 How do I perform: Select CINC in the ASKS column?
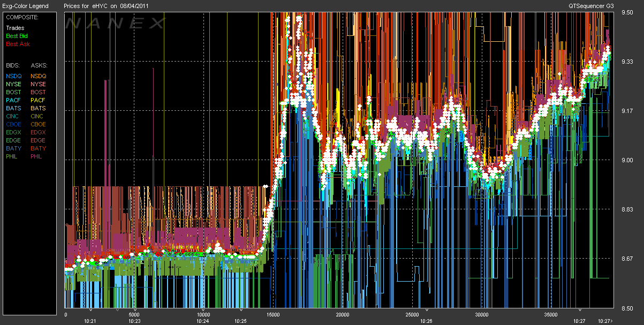38,116
